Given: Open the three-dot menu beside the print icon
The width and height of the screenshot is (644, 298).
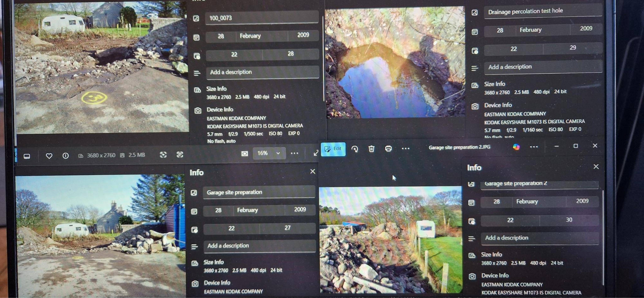Looking at the screenshot, I should (405, 149).
